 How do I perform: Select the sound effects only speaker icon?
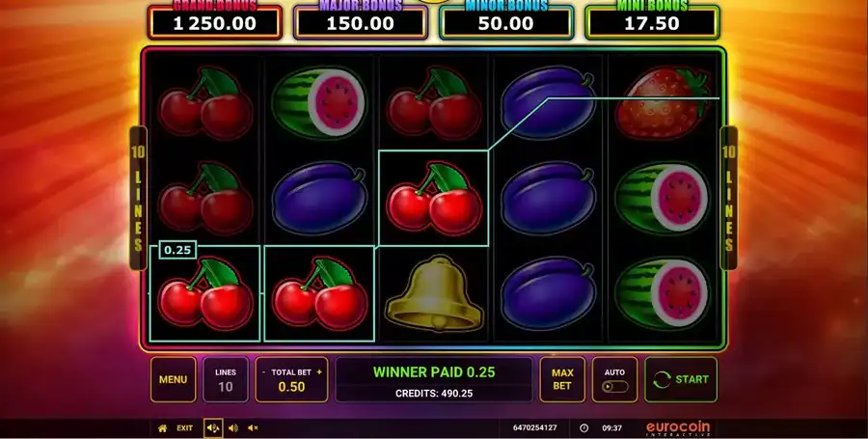click(x=233, y=428)
